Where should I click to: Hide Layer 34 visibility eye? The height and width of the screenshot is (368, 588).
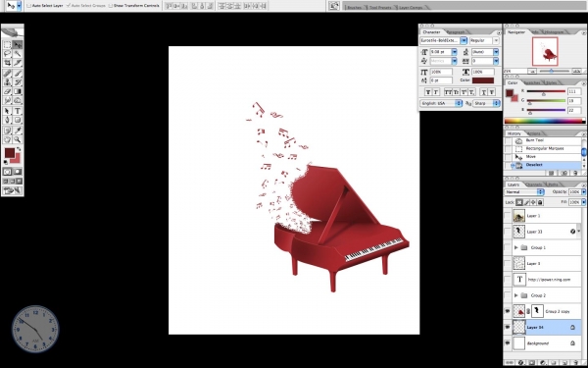tap(508, 327)
